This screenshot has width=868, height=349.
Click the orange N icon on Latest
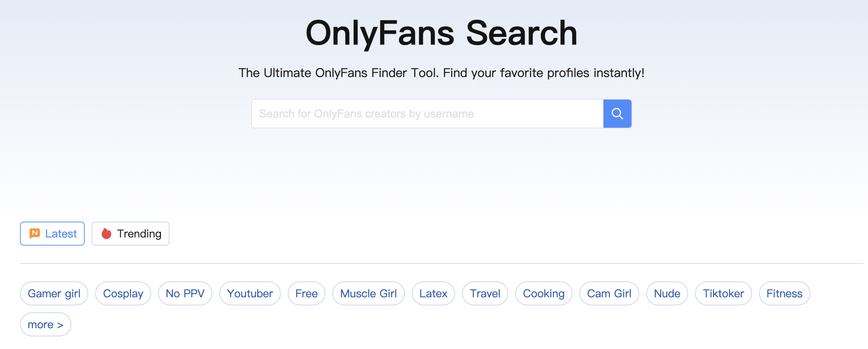[34, 233]
